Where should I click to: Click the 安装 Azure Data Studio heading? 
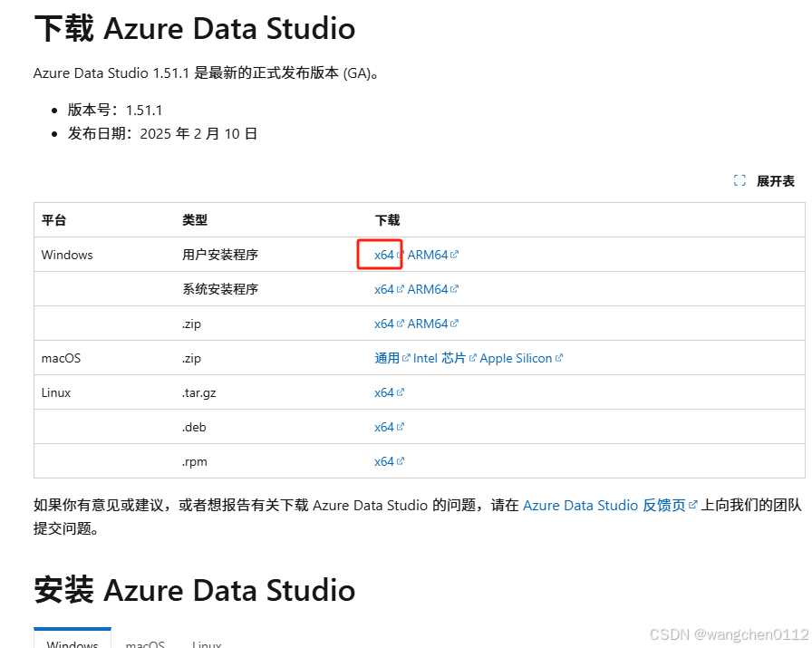[x=195, y=590]
